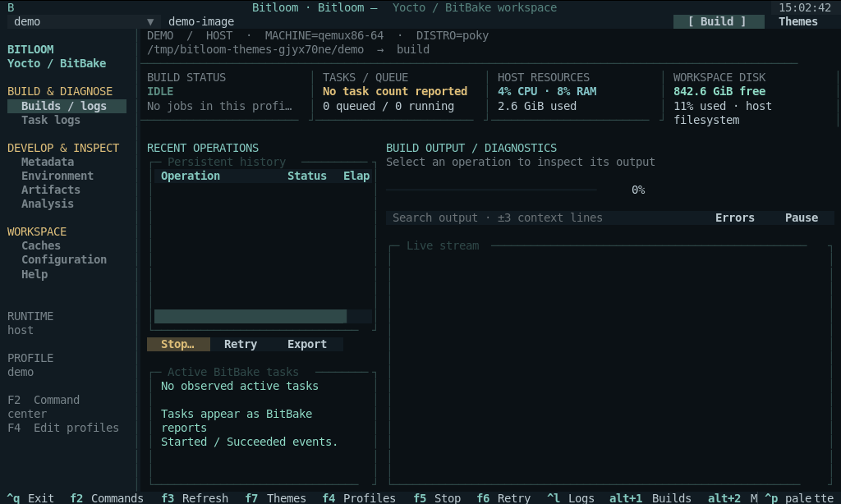Screen dimensions: 841x504
Task: Open the demo profile dropdown
Action: pyautogui.click(x=84, y=21)
